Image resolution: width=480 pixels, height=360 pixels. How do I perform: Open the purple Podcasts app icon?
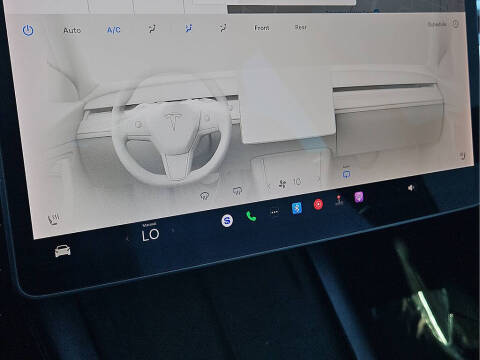359,197
